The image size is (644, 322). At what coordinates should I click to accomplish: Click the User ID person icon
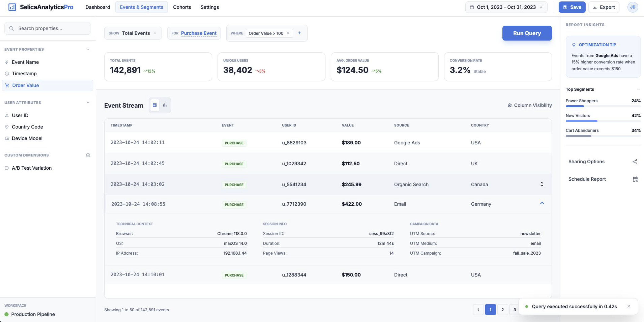click(7, 115)
